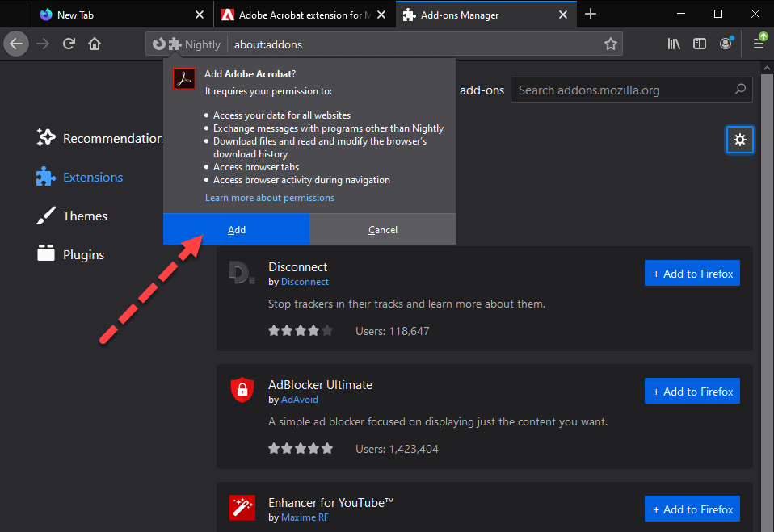The width and height of the screenshot is (774, 532).
Task: Click the 'AdBlocker Ultimate' title
Action: tap(321, 384)
